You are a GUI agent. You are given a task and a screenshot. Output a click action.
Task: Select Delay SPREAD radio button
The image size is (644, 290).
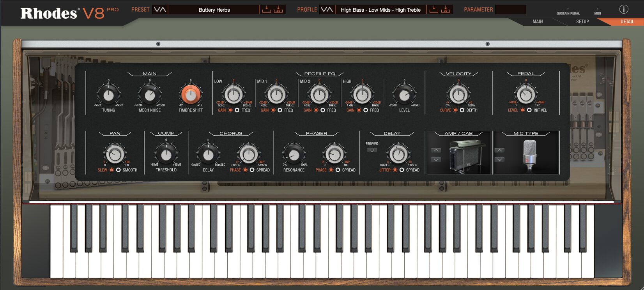pos(402,170)
